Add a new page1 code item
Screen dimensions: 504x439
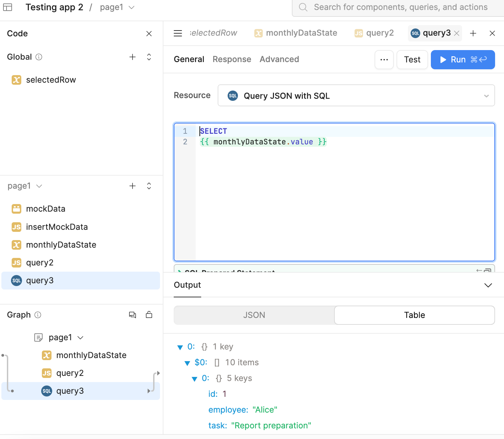[133, 186]
